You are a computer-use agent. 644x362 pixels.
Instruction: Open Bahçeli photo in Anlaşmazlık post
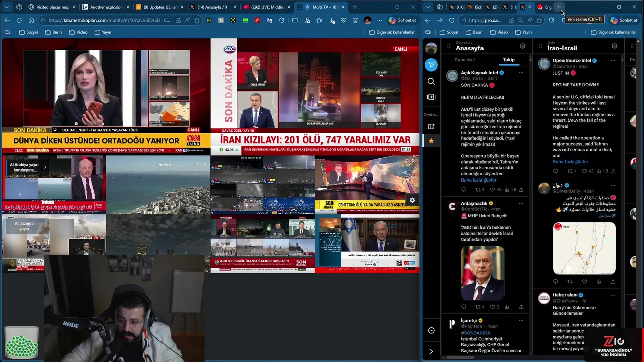click(x=482, y=273)
